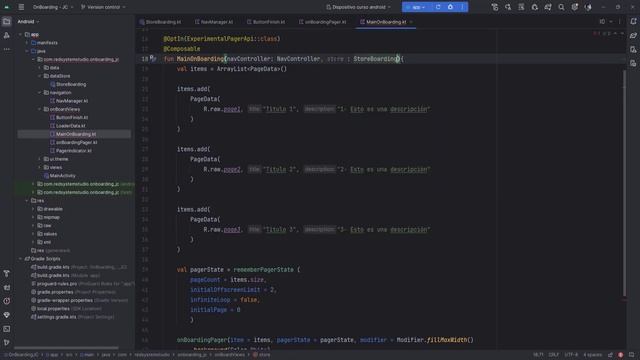Expand the manifests folder
The height and width of the screenshot is (360, 640).
tap(27, 43)
